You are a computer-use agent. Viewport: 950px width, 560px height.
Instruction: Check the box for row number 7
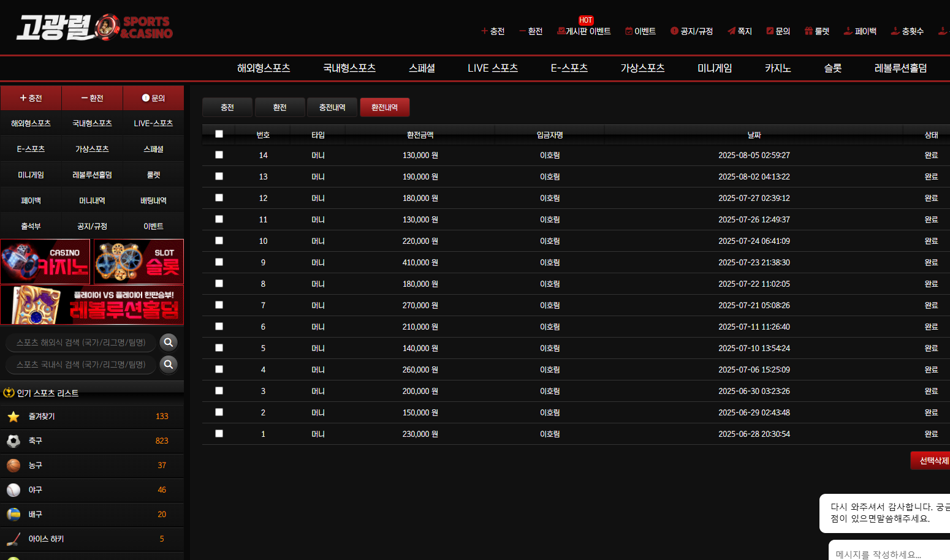[219, 305]
